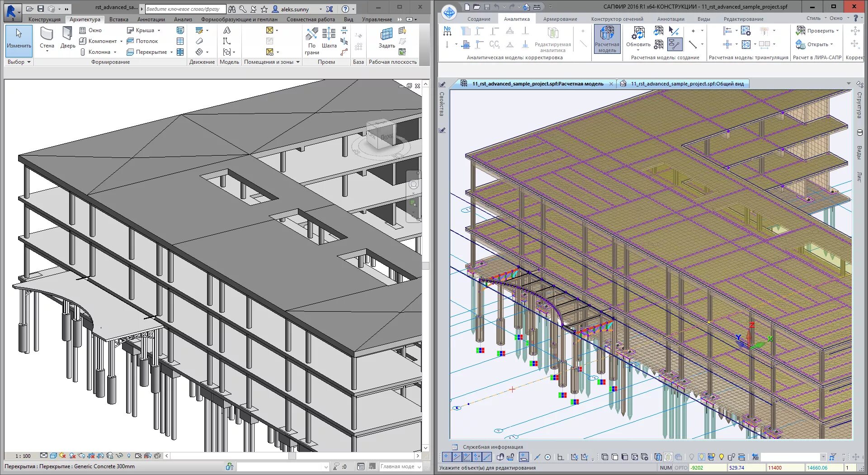868x475 pixels.
Task: Click the SAPFIR application logo button
Action: tap(449, 12)
